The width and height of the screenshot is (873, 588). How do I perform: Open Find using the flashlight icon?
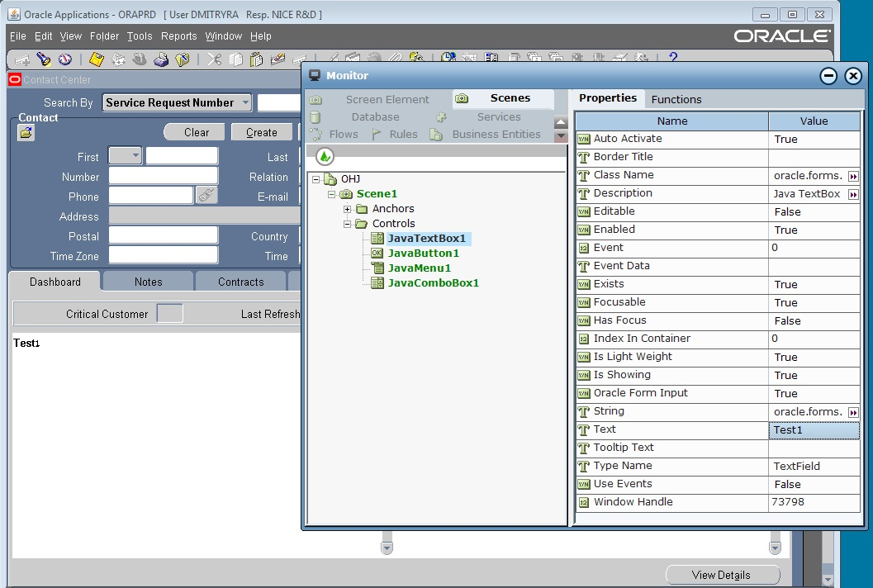click(44, 59)
